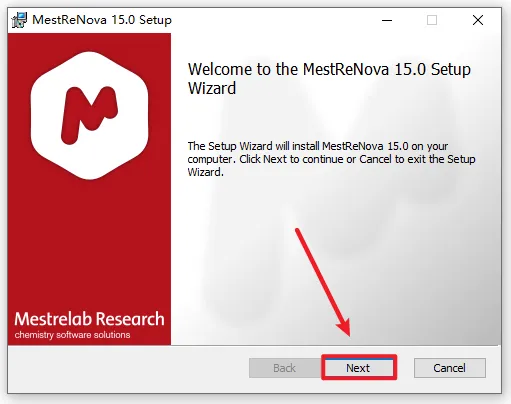This screenshot has width=511, height=404.
Task: Click the greyed-out Back button
Action: (x=284, y=368)
